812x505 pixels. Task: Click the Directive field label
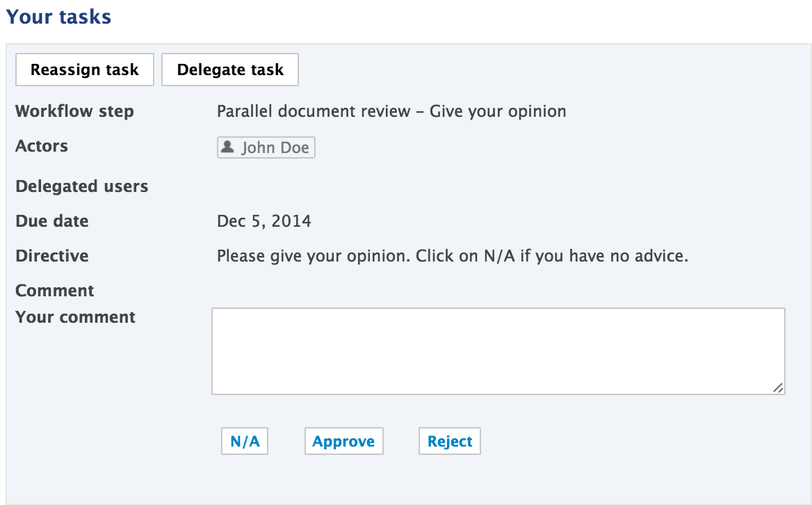coord(51,256)
